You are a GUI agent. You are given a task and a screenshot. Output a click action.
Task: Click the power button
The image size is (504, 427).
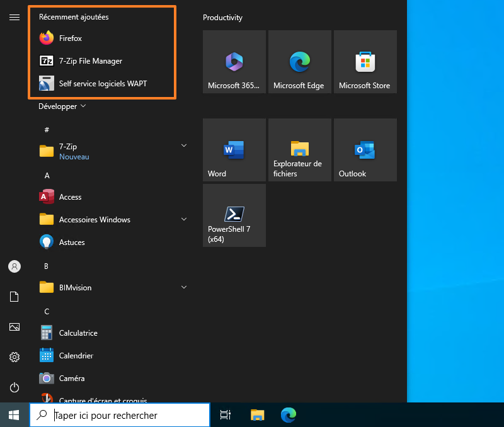[x=14, y=387]
